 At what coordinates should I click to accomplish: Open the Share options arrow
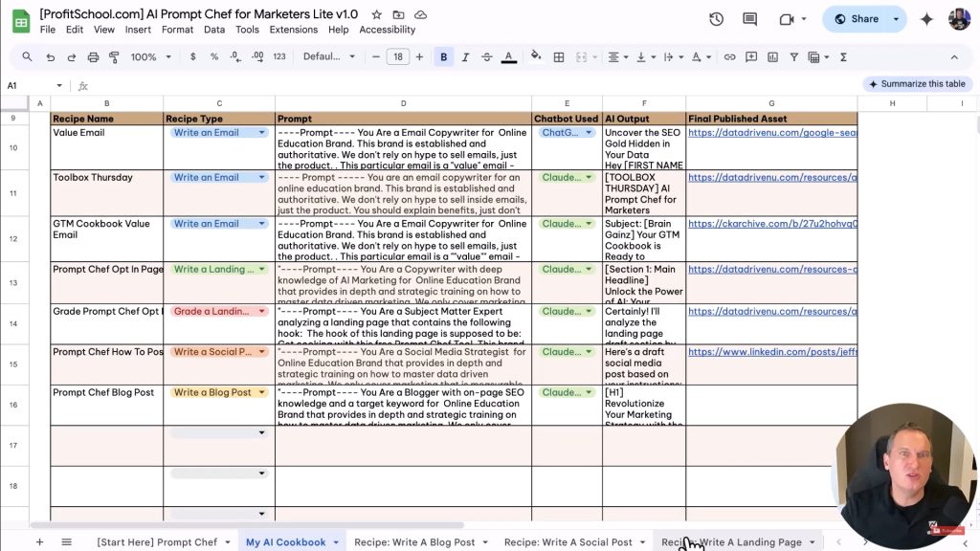click(x=896, y=19)
